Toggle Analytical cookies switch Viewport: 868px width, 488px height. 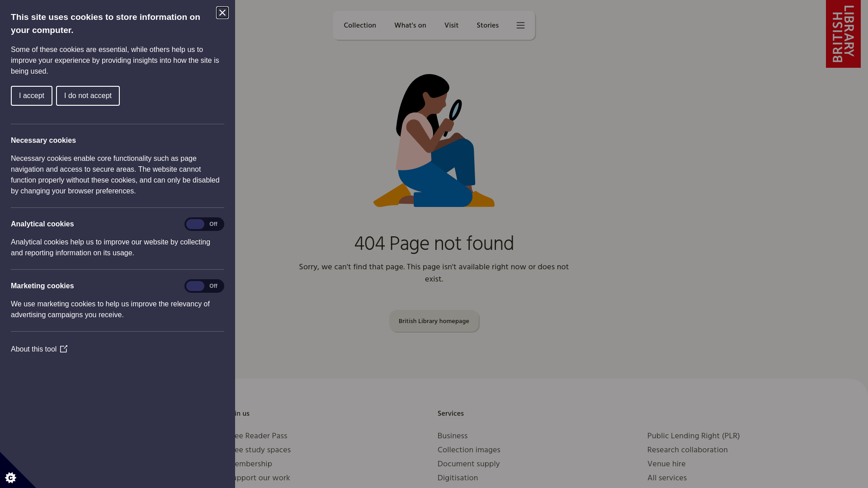coord(204,224)
